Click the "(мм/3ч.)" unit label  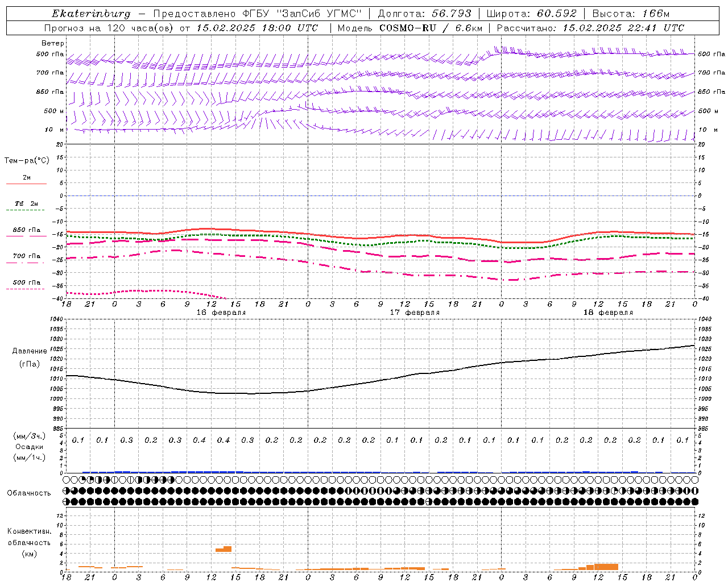coord(30,436)
